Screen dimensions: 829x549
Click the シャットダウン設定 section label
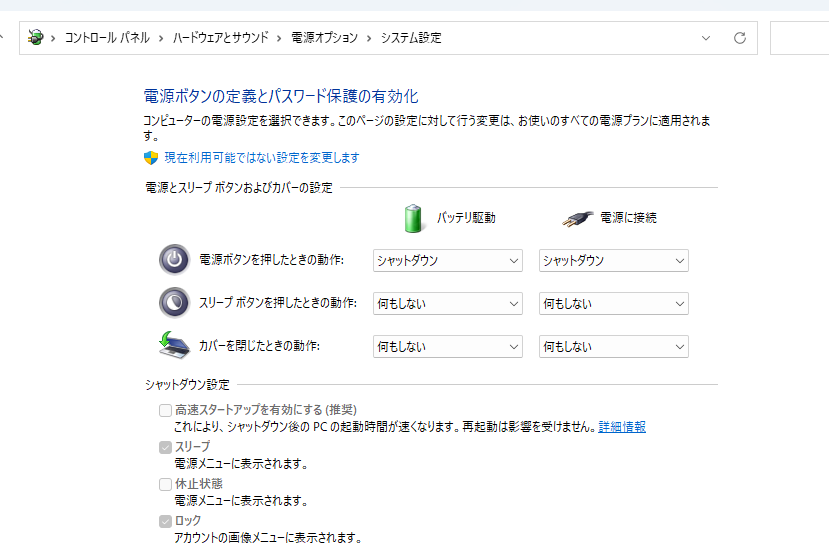tap(187, 385)
